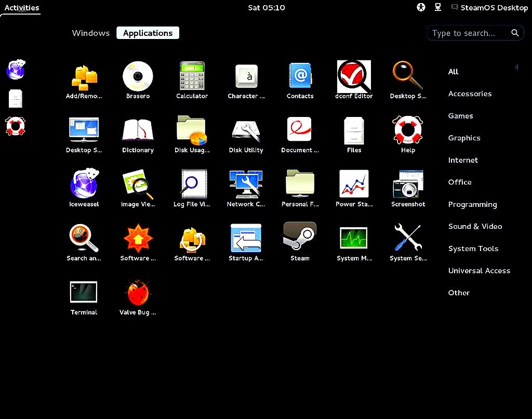Select the Applications tab
This screenshot has width=532, height=419.
coord(148,33)
